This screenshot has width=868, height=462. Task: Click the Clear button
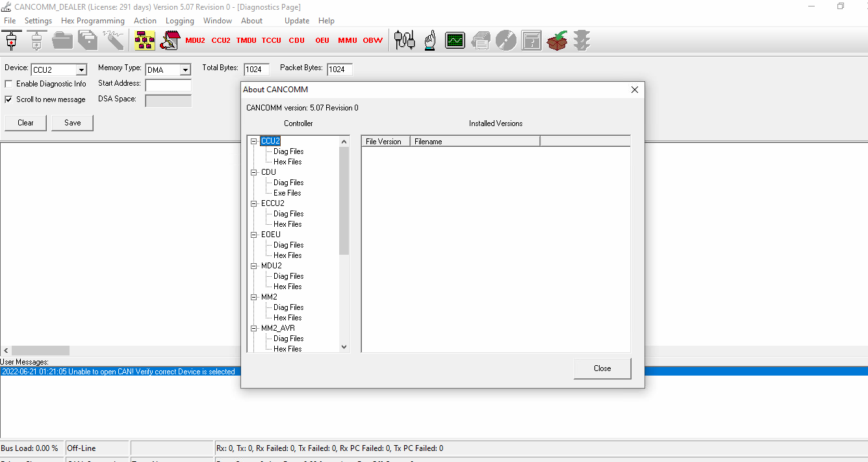(25, 122)
